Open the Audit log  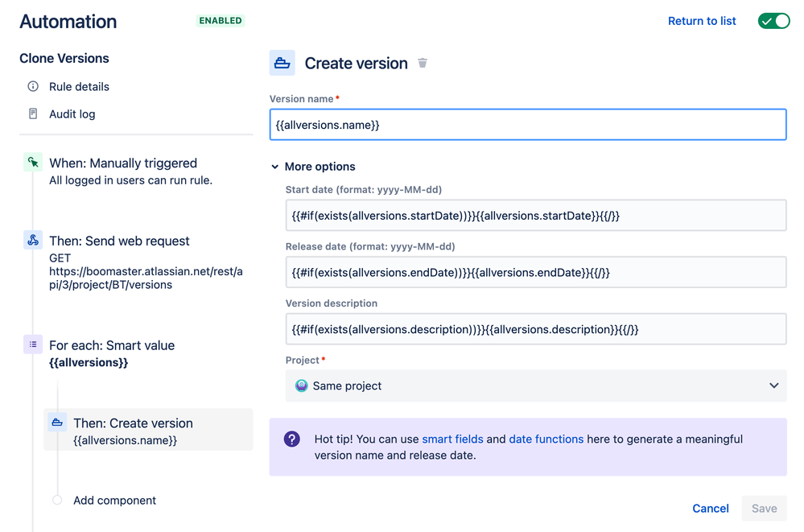click(72, 114)
